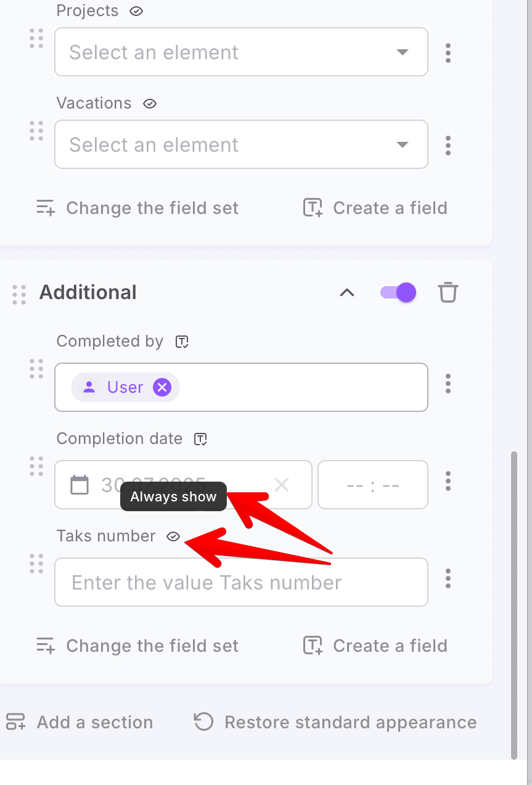
Task: Open three-dot menu for Taks number field
Action: point(448,578)
